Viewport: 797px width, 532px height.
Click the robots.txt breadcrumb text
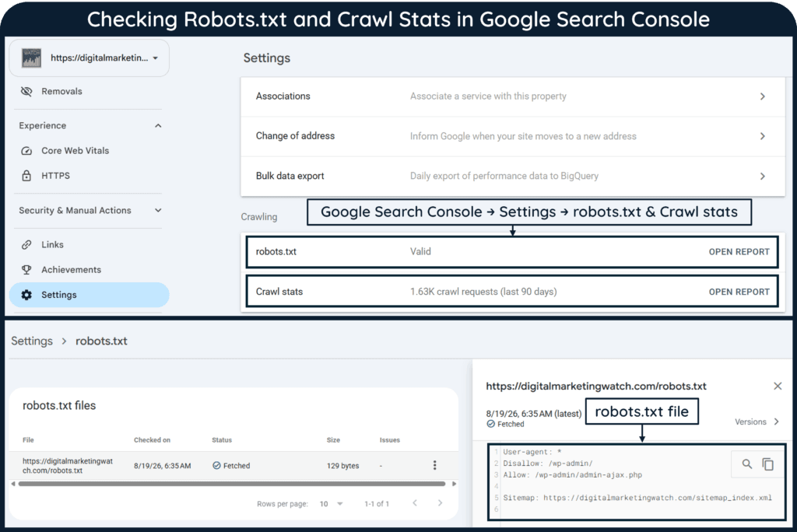pos(101,341)
